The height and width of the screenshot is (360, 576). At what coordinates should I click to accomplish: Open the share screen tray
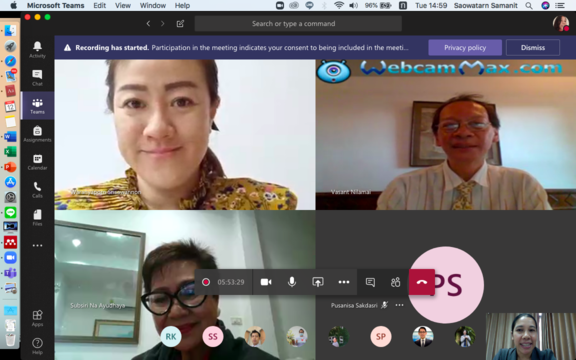point(318,282)
